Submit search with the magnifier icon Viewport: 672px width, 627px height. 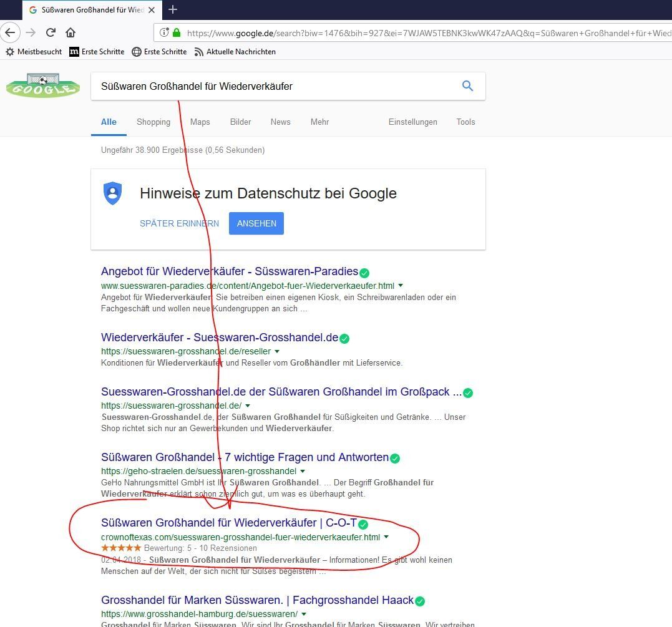(x=467, y=85)
